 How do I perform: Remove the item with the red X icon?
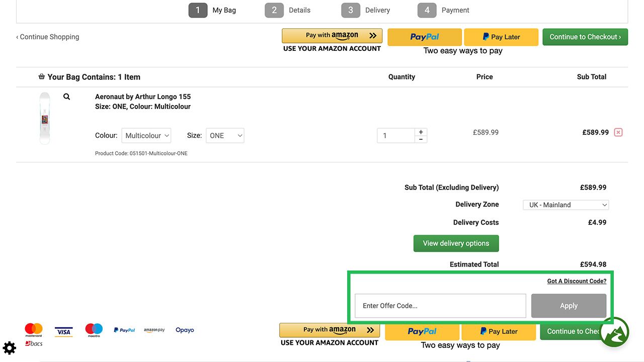tap(618, 132)
